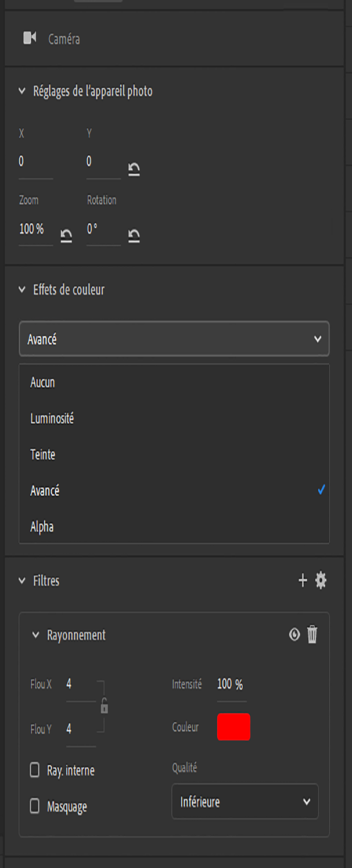Reset the Rotation value with the undo arrow

click(x=134, y=235)
